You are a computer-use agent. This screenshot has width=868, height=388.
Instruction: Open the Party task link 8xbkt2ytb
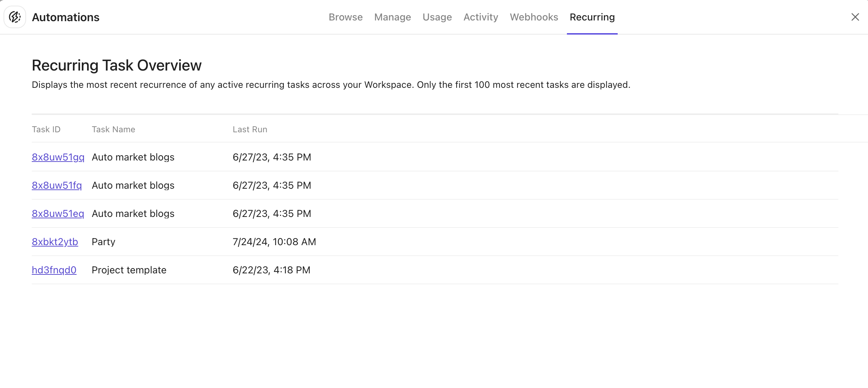click(55, 242)
